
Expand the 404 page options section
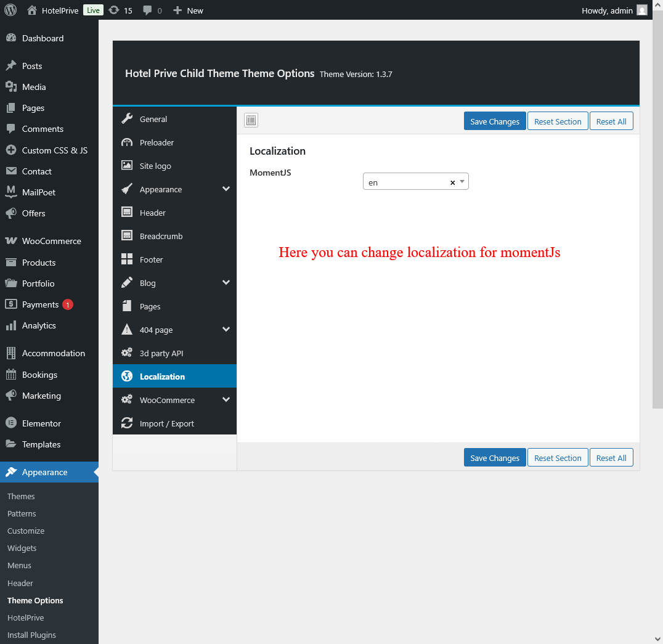pos(226,330)
